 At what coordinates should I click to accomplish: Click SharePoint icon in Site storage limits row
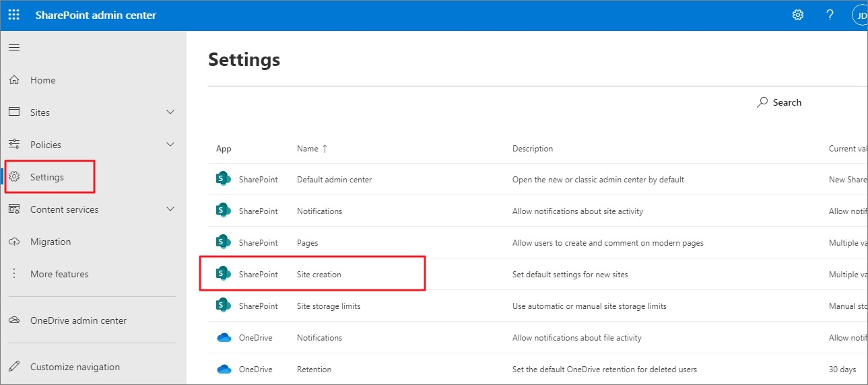click(223, 306)
